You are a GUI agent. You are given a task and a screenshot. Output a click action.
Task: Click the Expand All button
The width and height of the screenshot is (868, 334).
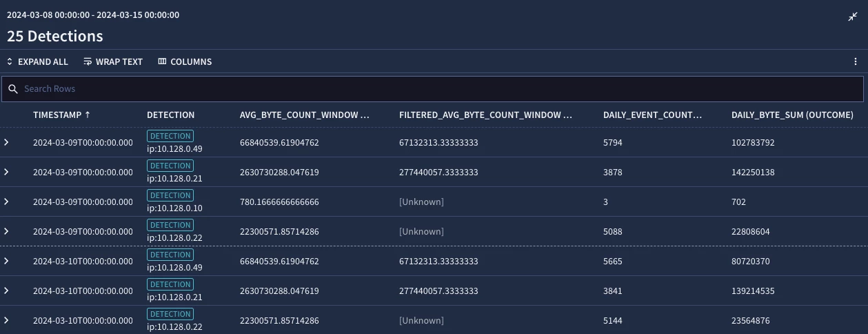pos(37,61)
